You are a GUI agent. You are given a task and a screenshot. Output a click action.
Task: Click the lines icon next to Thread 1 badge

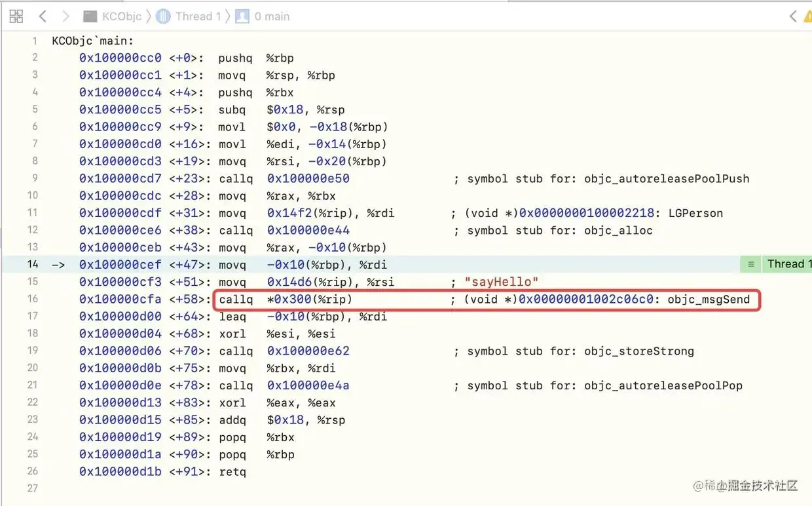click(751, 264)
